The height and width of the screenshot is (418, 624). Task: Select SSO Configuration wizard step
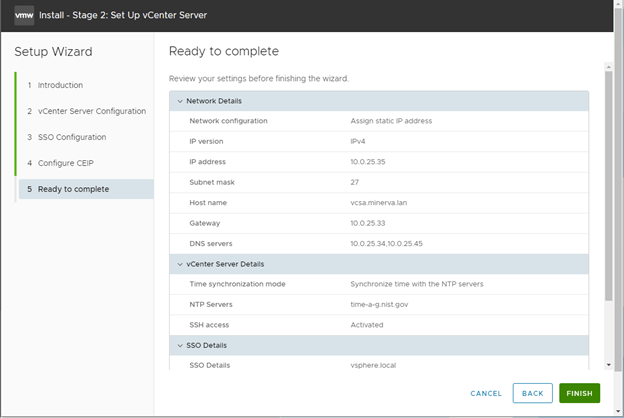[72, 137]
